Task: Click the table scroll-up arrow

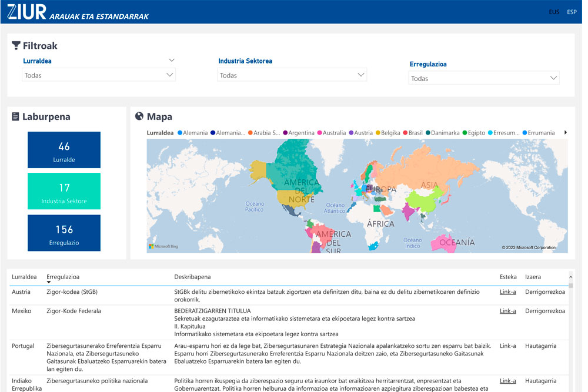Action: pos(570,277)
